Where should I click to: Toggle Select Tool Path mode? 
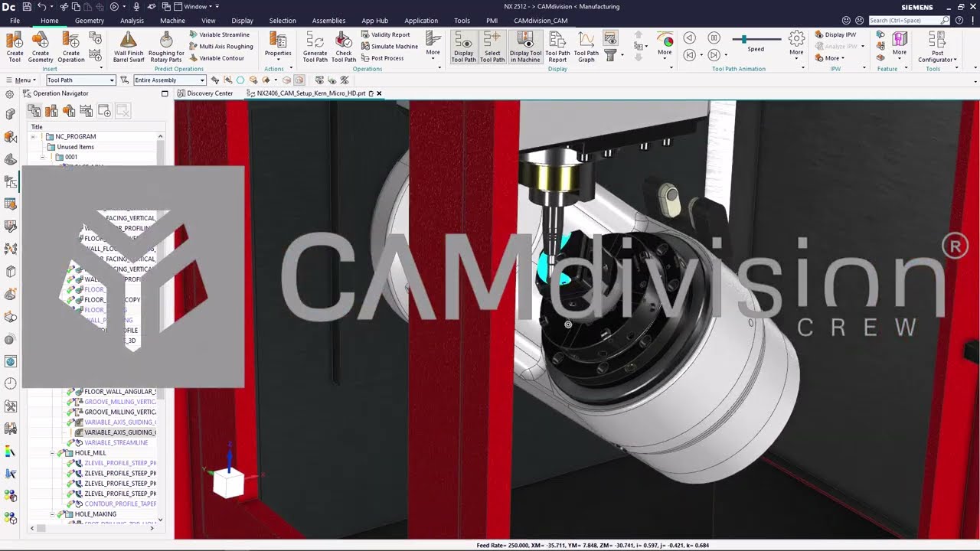(x=492, y=47)
